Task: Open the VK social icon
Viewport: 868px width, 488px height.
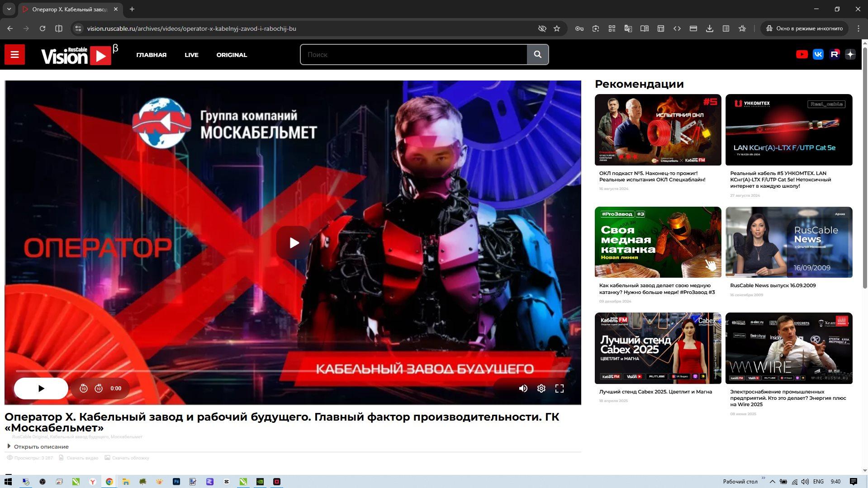Action: click(818, 55)
